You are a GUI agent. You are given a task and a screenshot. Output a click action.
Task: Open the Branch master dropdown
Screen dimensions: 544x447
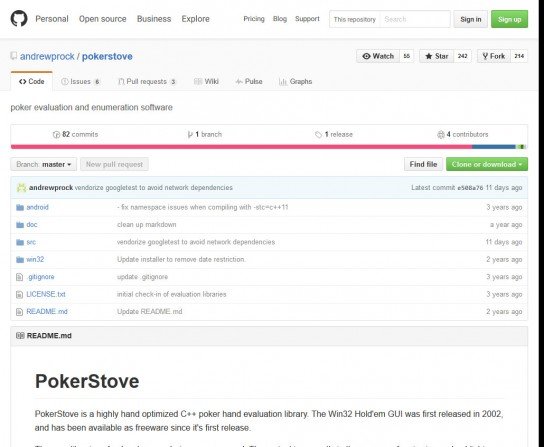pyautogui.click(x=44, y=164)
